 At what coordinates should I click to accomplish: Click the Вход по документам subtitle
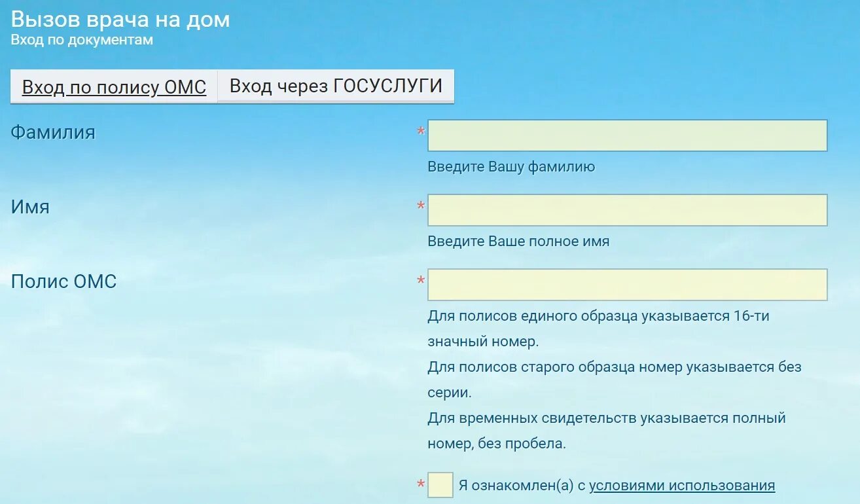click(82, 40)
